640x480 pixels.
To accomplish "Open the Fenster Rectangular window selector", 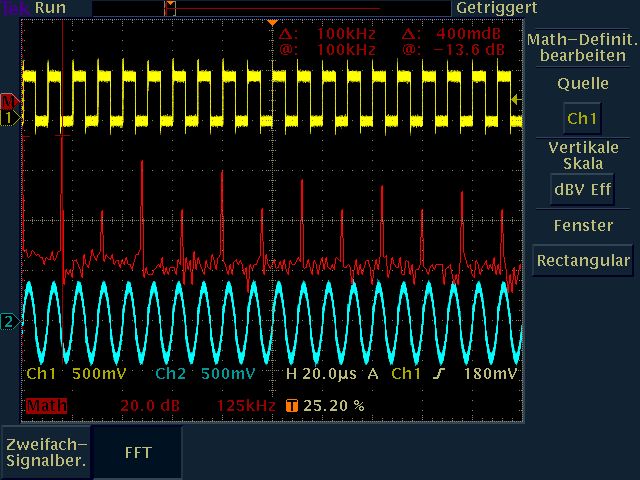I will pyautogui.click(x=582, y=260).
